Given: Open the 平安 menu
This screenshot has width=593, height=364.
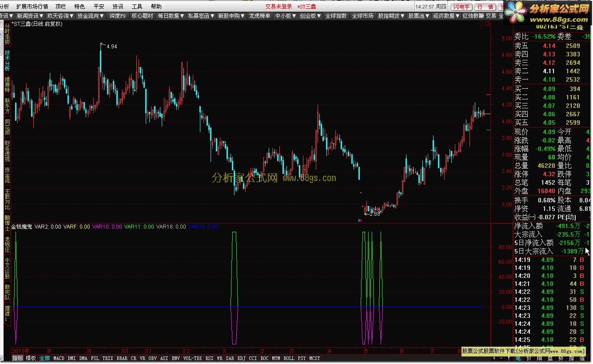Looking at the screenshot, I should [x=99, y=7].
